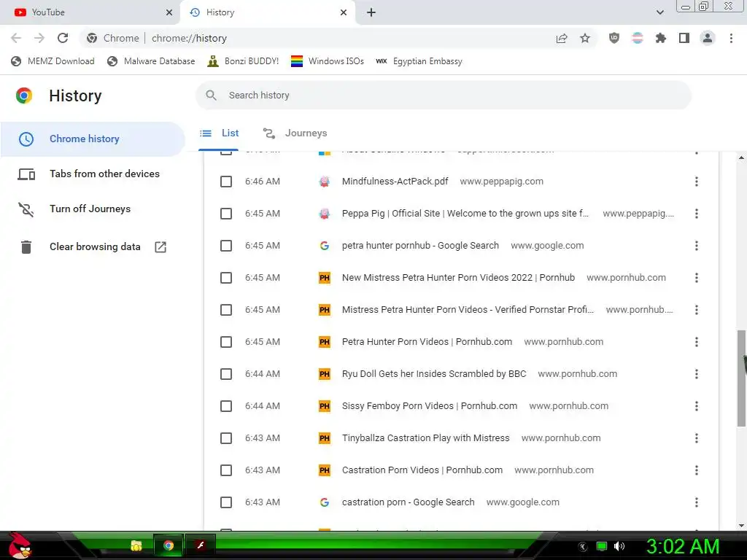Screen dimensions: 747x560
Task: Select the History browser tab
Action: pyautogui.click(x=267, y=12)
